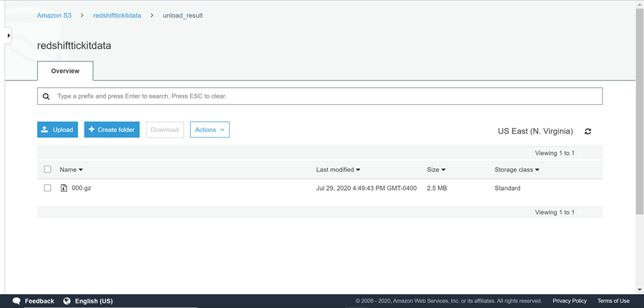644x308 pixels.
Task: Expand the left side panel arrow
Action: (8, 36)
